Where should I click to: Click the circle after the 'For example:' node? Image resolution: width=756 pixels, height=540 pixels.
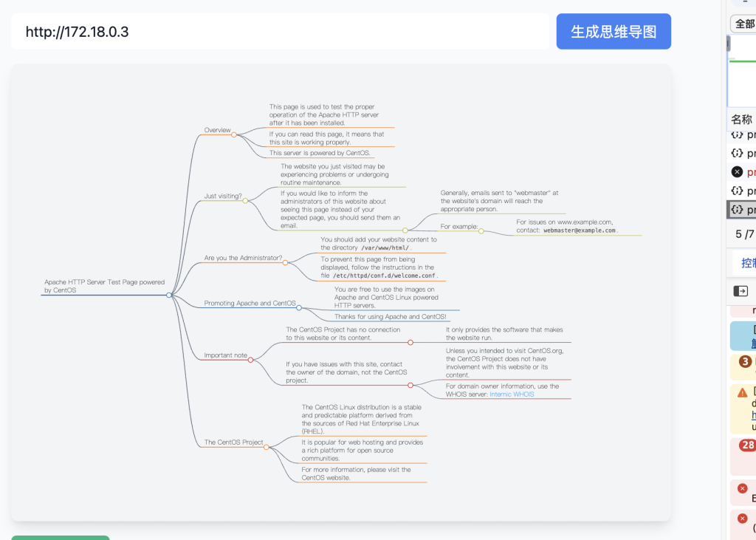[481, 231]
